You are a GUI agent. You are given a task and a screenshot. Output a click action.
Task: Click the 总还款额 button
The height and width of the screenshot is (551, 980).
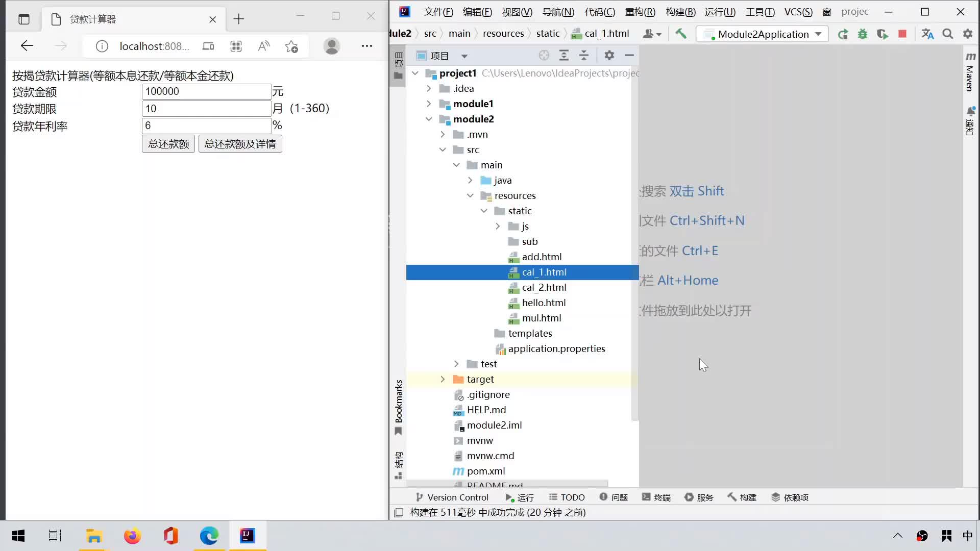tap(168, 144)
